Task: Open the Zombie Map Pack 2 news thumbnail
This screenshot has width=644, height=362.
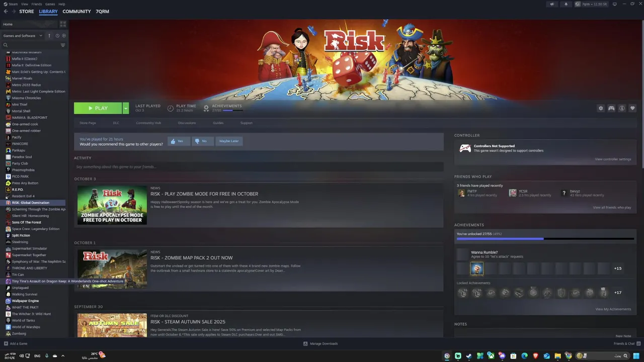Action: [112, 269]
